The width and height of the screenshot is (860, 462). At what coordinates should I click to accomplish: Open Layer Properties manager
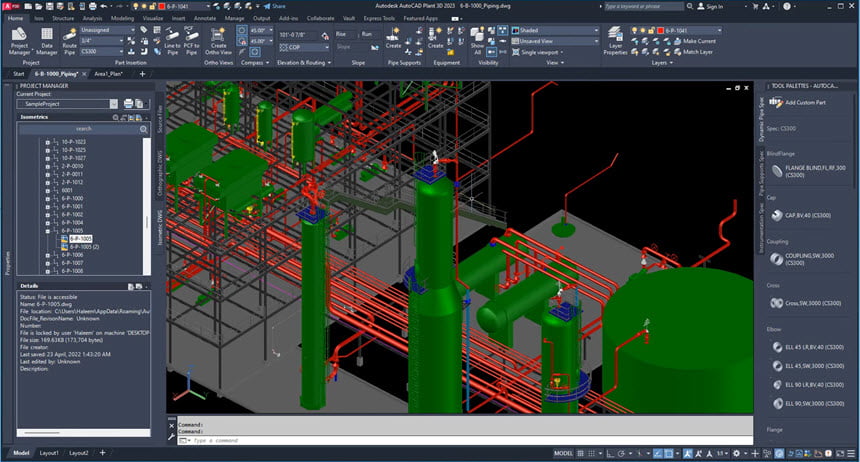[615, 41]
